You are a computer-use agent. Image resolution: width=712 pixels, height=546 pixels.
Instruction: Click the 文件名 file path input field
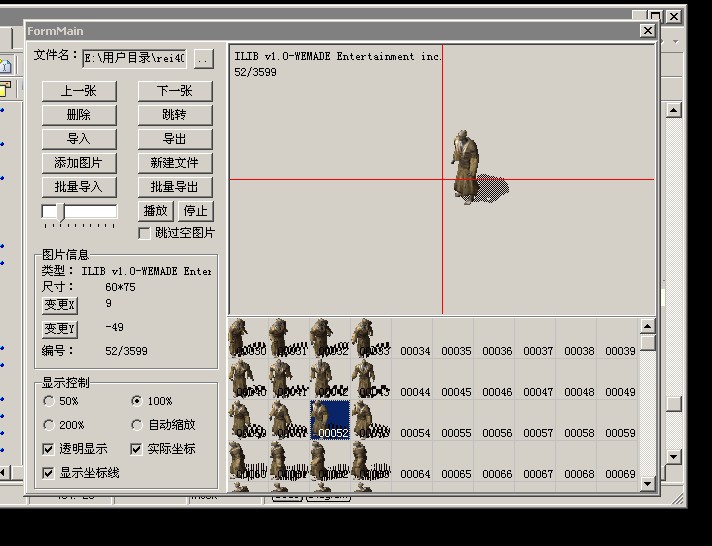coord(134,59)
